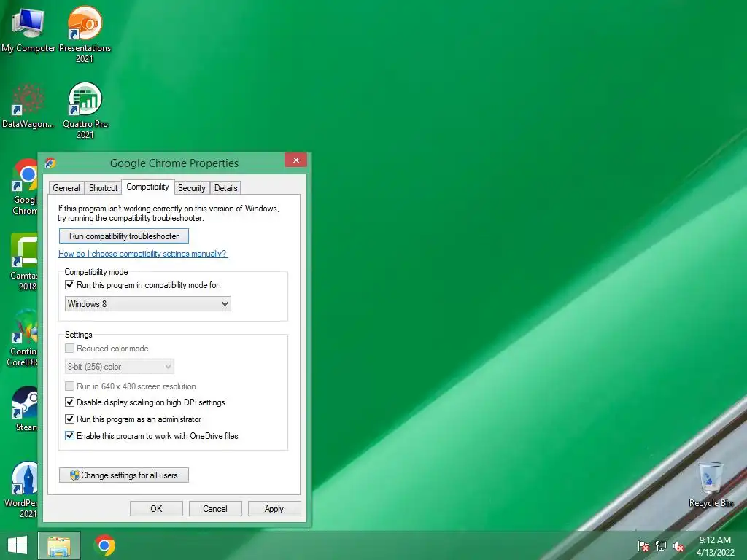
Task: Click the Cancel button
Action: 215,508
